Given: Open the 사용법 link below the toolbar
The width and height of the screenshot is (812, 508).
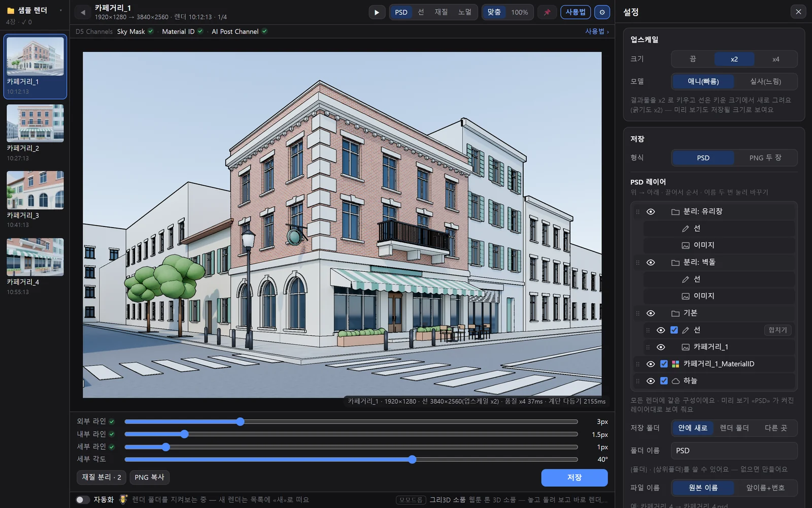Looking at the screenshot, I should 597,31.
